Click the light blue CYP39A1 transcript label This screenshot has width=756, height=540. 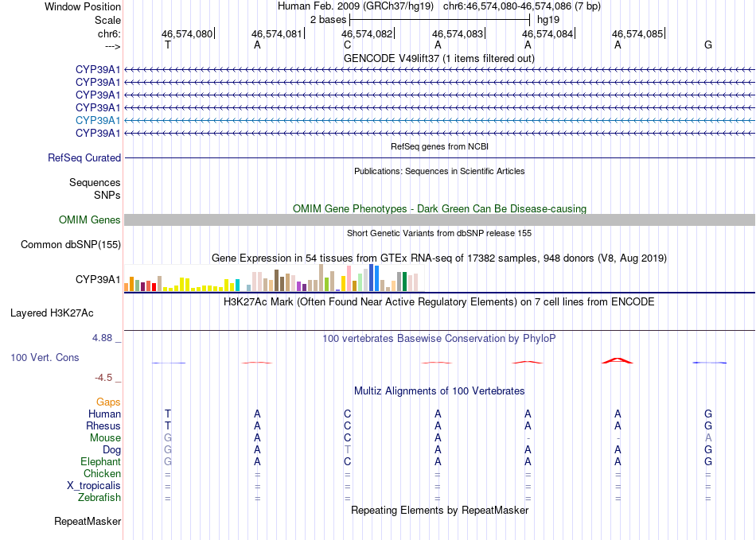click(98, 120)
